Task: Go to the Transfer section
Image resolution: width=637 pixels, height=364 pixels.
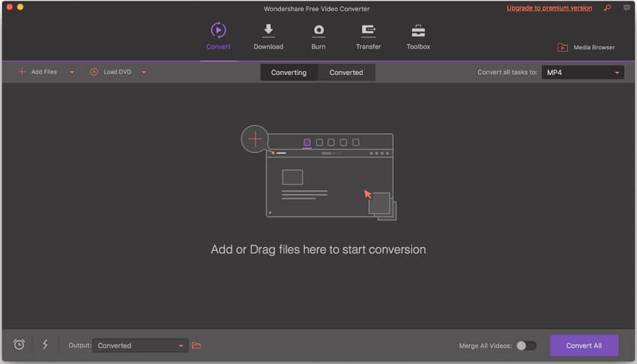Action: [368, 31]
